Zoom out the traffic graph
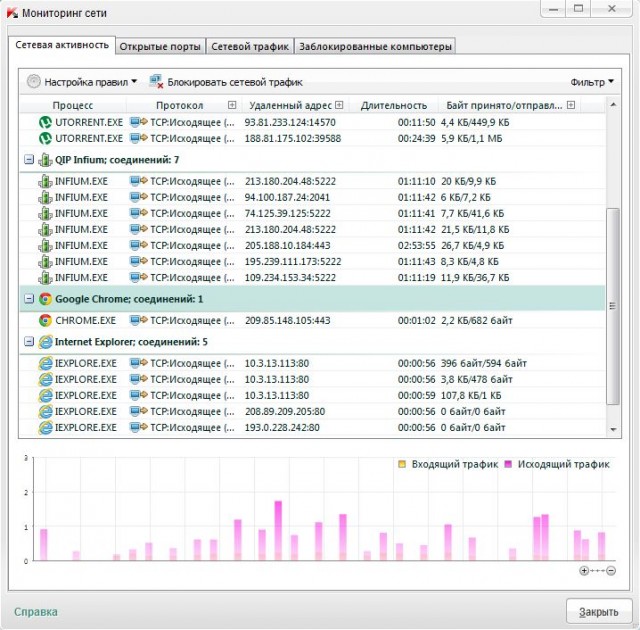The image size is (640, 630). (610, 571)
